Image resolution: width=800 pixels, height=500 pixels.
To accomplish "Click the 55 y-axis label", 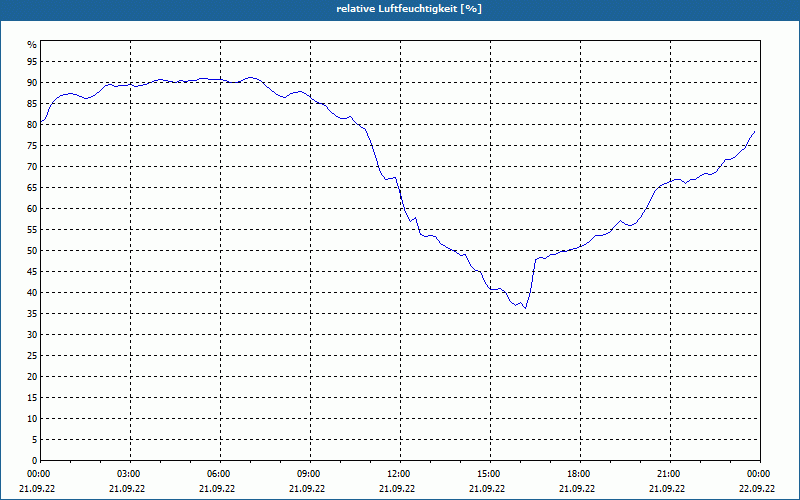I will tap(32, 230).
